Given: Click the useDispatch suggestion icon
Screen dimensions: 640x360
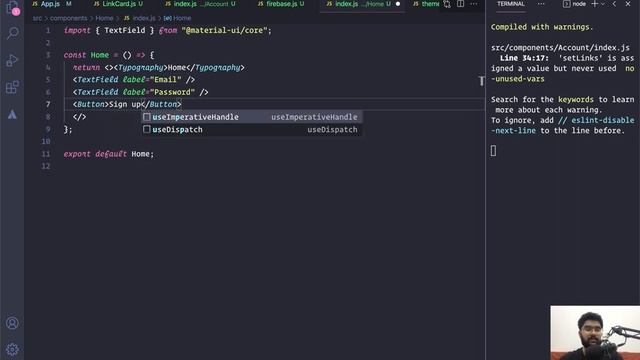Looking at the screenshot, I should pos(147,129).
